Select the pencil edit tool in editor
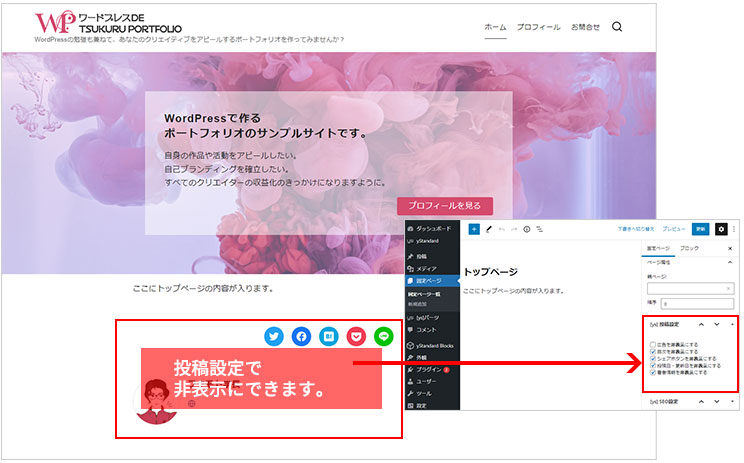 (489, 229)
